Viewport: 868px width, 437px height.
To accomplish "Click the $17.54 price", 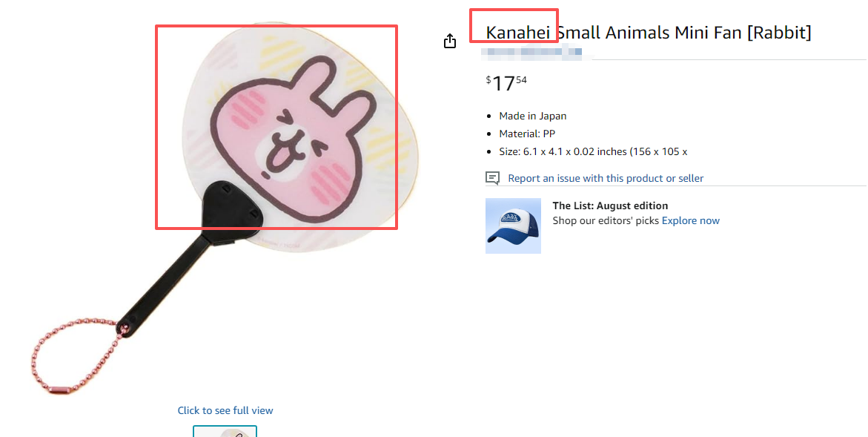I will 506,84.
